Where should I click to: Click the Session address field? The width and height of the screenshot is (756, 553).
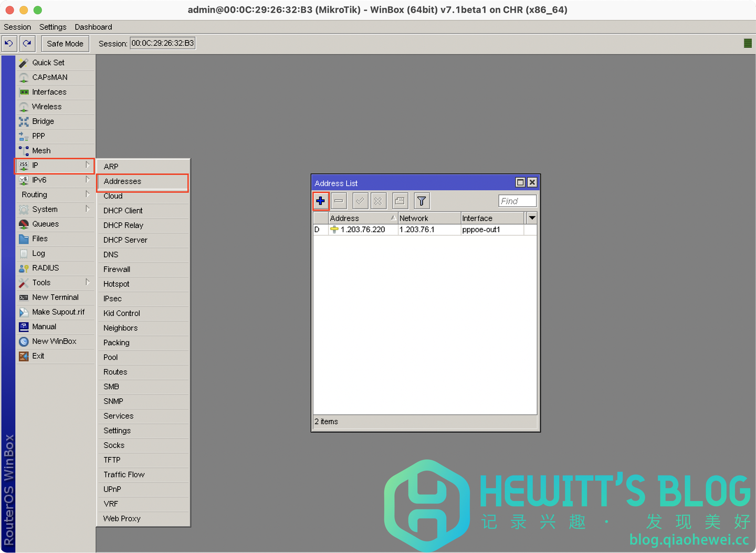pyautogui.click(x=163, y=43)
